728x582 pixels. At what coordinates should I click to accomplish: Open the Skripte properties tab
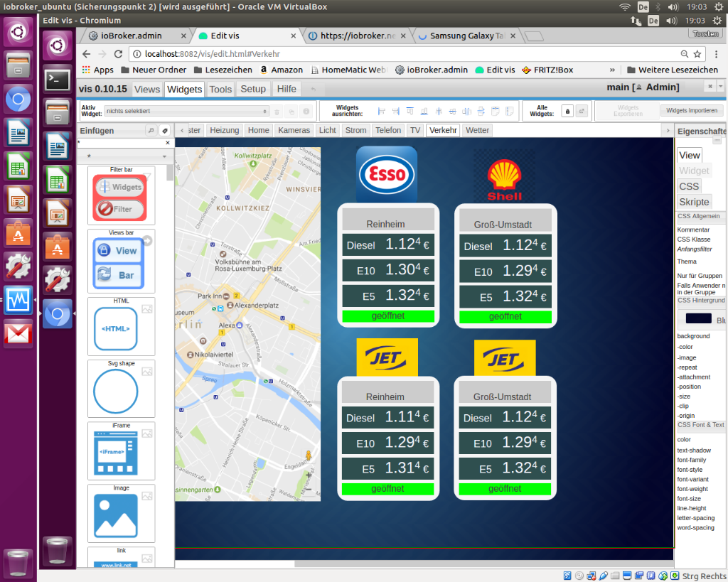[x=694, y=202]
